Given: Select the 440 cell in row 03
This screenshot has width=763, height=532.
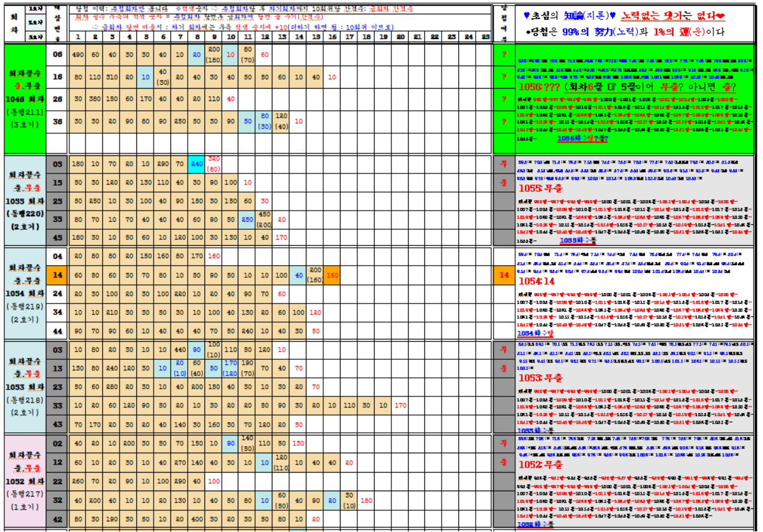Looking at the screenshot, I should click(x=180, y=350).
